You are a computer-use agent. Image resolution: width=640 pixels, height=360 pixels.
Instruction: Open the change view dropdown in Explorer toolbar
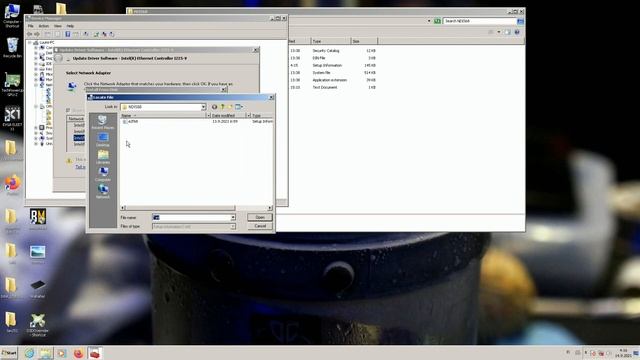[499, 32]
